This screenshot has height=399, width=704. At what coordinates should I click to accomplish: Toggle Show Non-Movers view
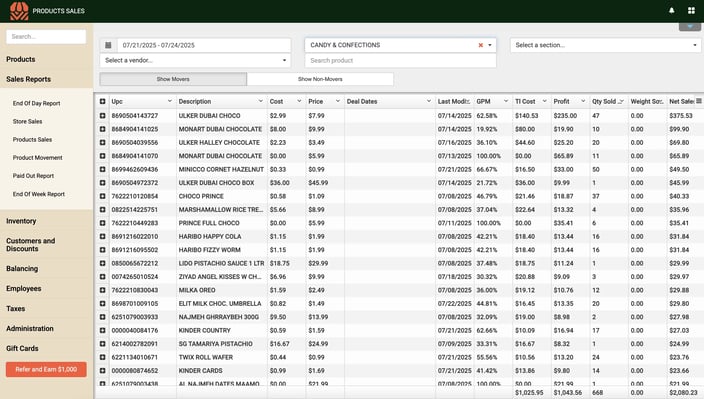click(320, 79)
